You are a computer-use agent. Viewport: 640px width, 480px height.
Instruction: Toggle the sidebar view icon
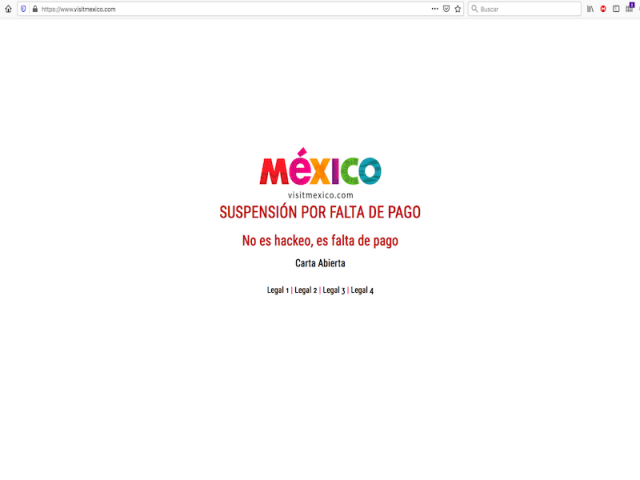tap(616, 9)
